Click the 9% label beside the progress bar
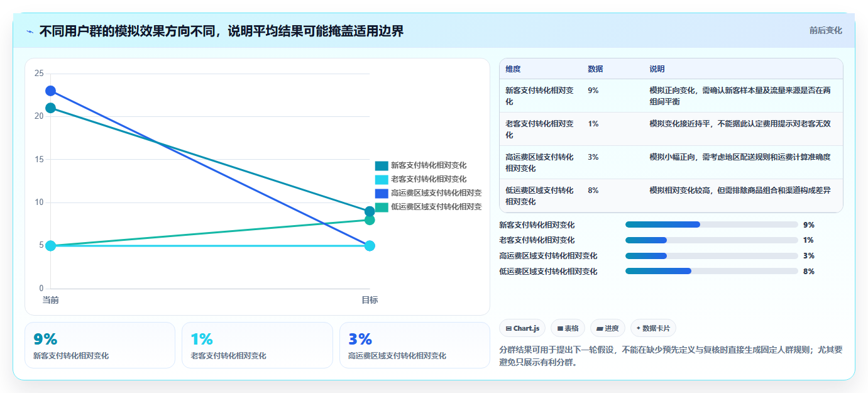Image resolution: width=868 pixels, height=393 pixels. [809, 224]
